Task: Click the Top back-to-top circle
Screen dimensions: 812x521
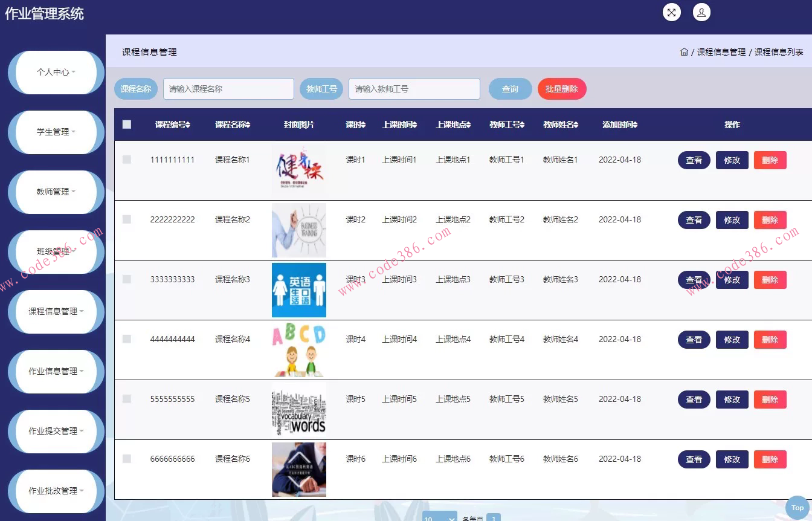Action: tap(797, 508)
